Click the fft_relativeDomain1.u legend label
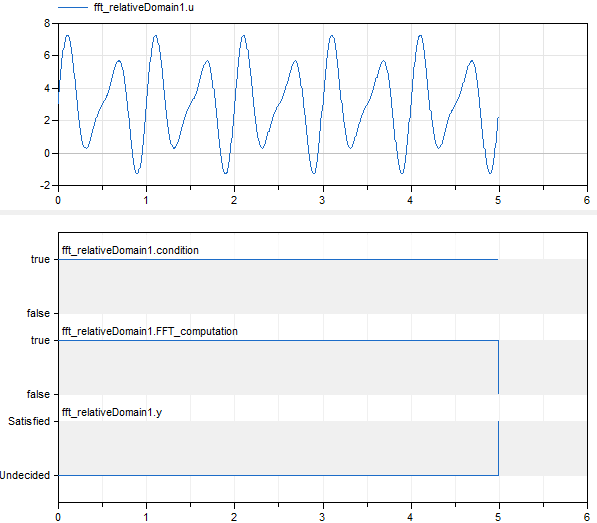 pos(144,7)
